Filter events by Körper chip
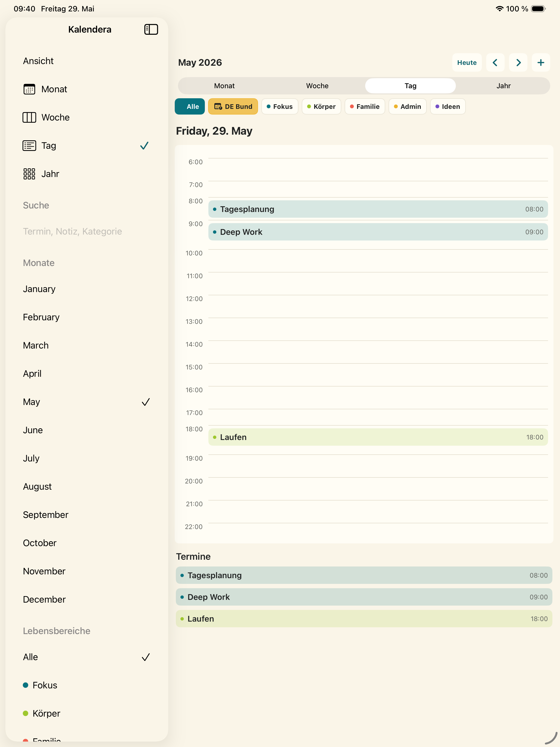The width and height of the screenshot is (560, 747). pos(321,106)
